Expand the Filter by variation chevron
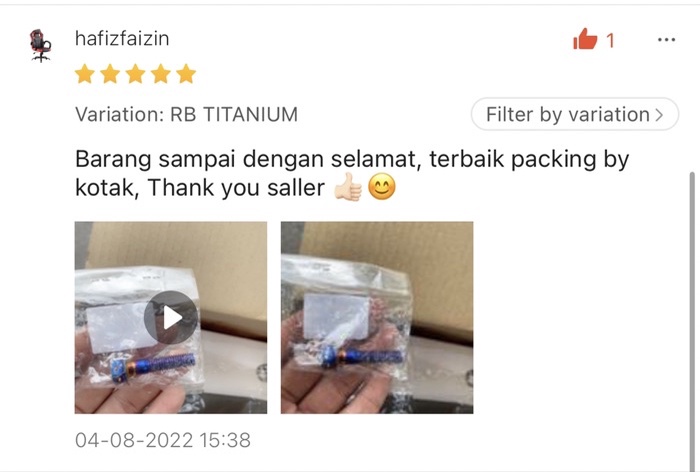The image size is (700, 472). pos(659,115)
